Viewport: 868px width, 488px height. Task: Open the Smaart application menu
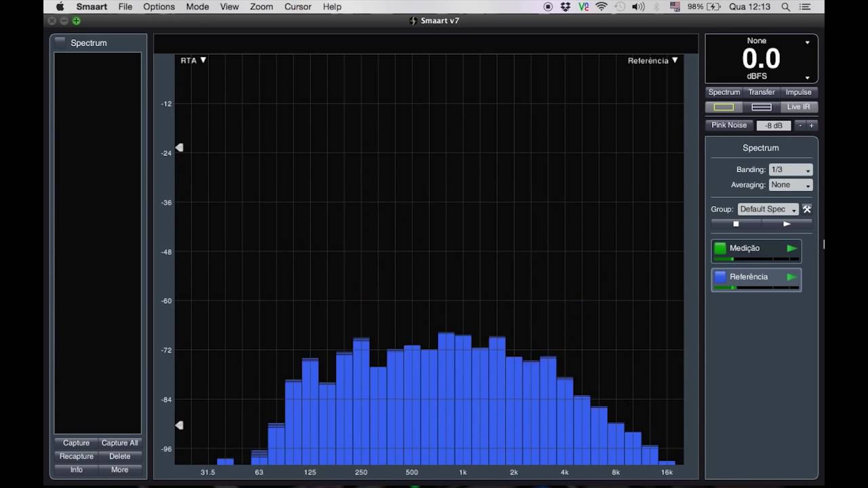tap(92, 7)
